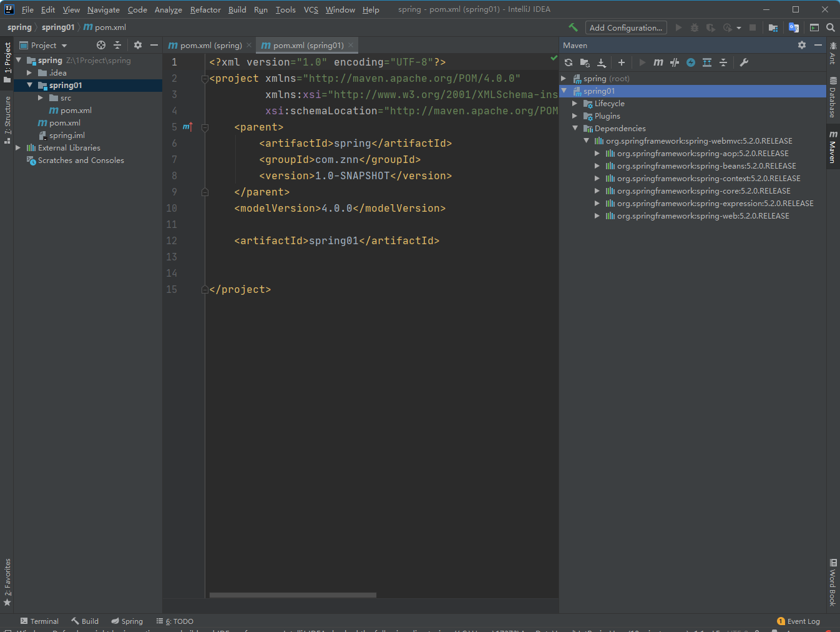Viewport: 840px width, 632px height.
Task: Open the Spring tool window
Action: [127, 621]
